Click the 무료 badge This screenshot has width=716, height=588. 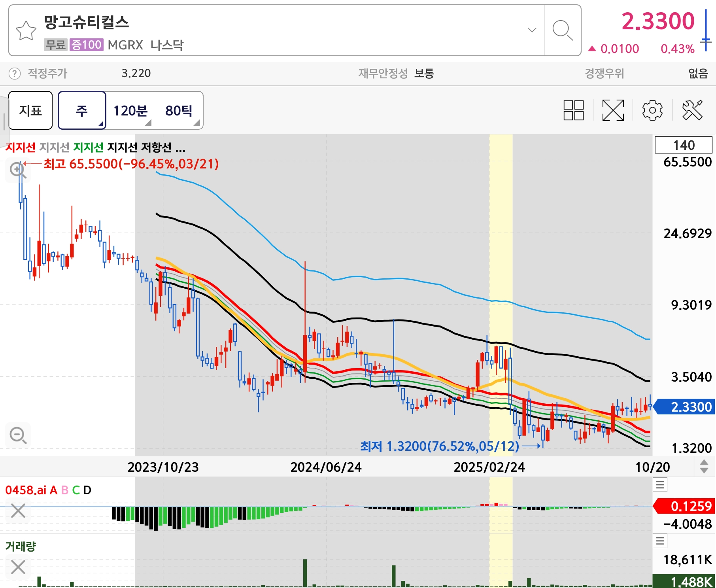55,45
